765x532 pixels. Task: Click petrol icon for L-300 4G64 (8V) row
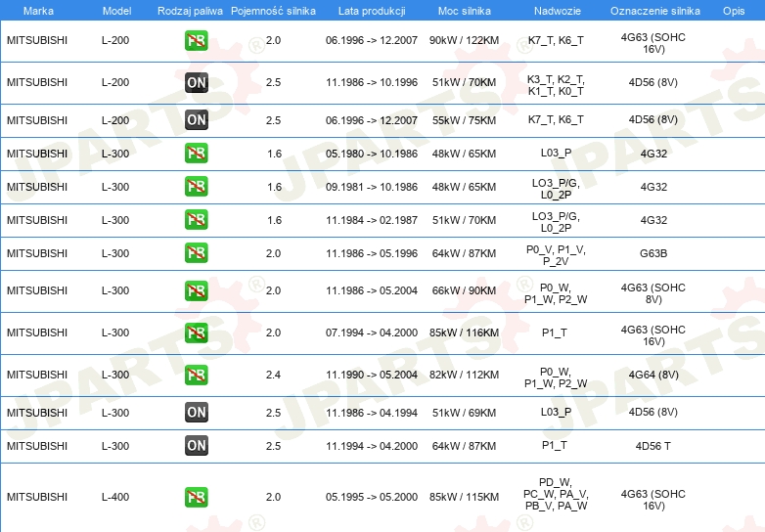197,375
